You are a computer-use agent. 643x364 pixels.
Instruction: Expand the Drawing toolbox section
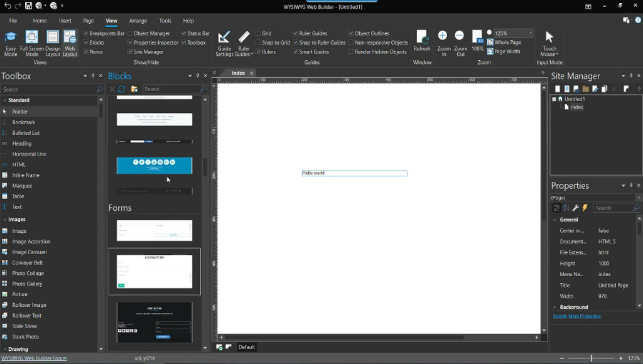[4, 349]
